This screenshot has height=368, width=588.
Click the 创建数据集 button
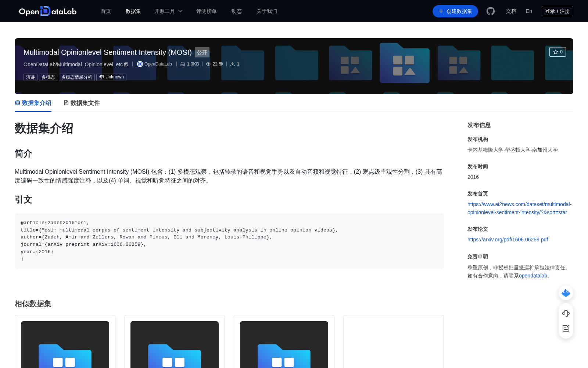point(455,11)
